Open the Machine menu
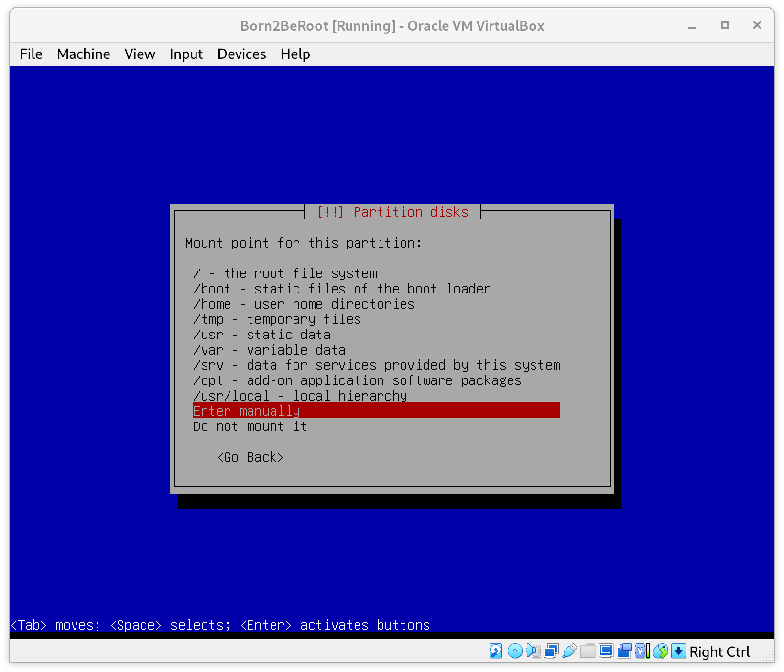The image size is (784, 672). tap(84, 54)
